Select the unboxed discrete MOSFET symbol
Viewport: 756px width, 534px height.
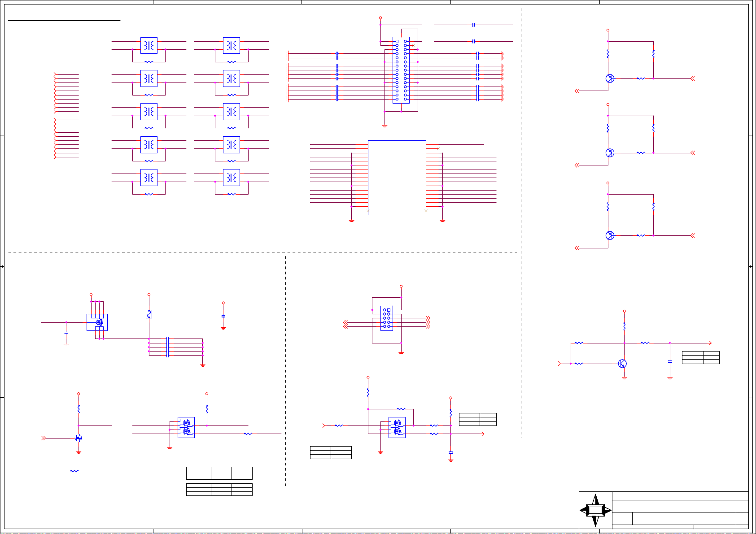(79, 438)
